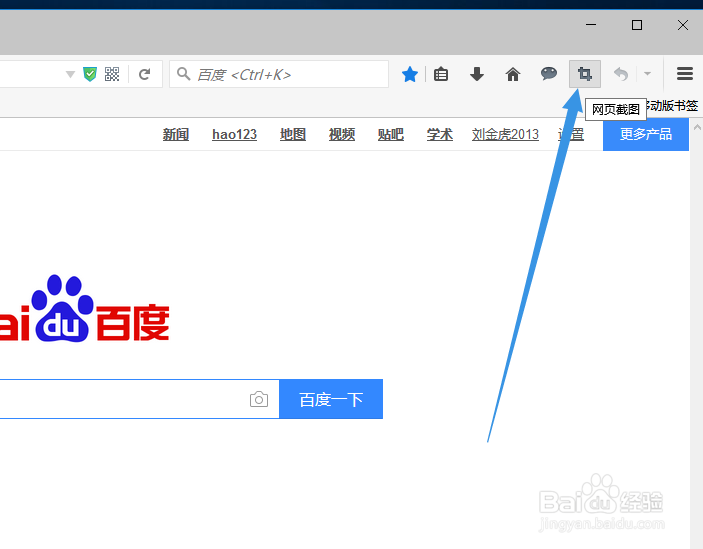
Task: Click the 百度一下 search button
Action: 331,399
